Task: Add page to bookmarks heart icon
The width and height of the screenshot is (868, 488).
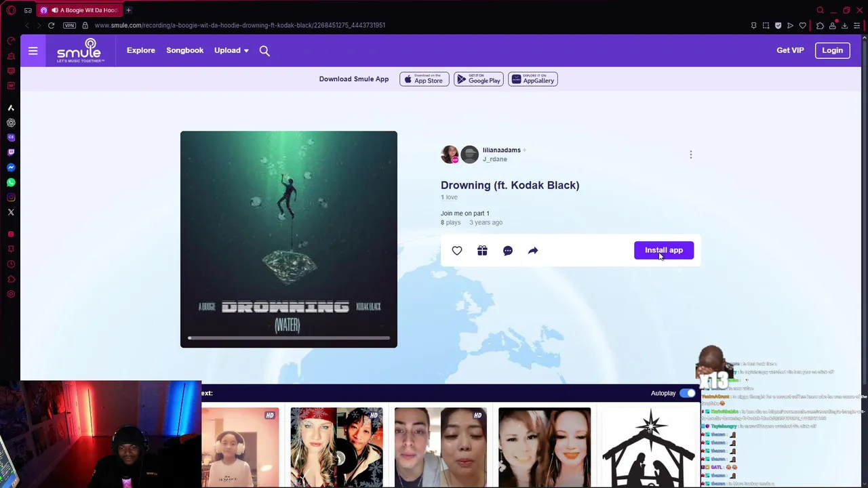Action: [803, 25]
